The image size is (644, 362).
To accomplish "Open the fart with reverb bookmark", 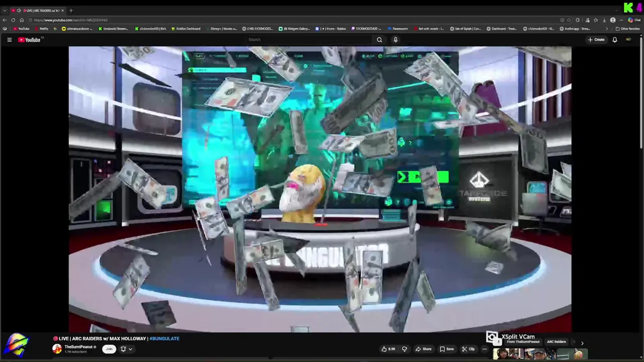I will [x=429, y=29].
